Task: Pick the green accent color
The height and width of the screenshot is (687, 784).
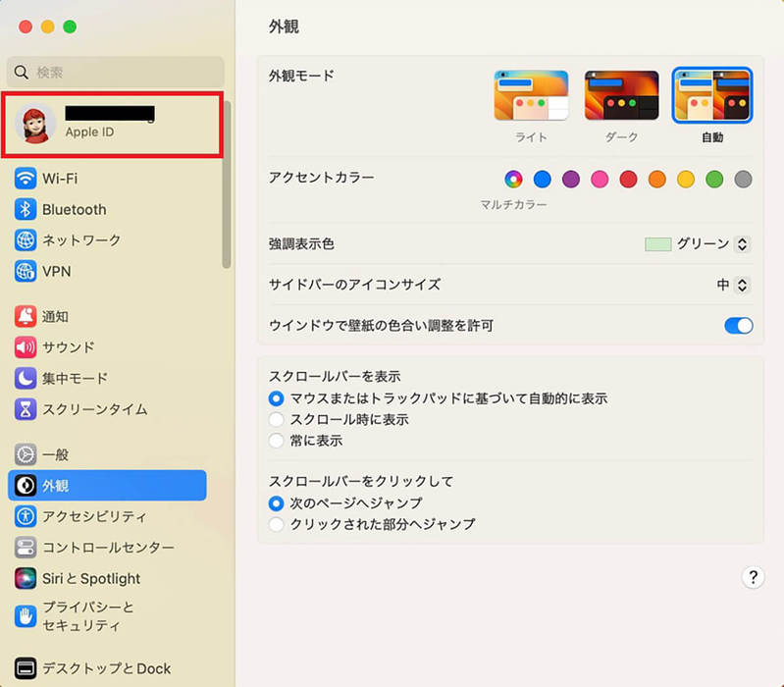Action: [714, 179]
